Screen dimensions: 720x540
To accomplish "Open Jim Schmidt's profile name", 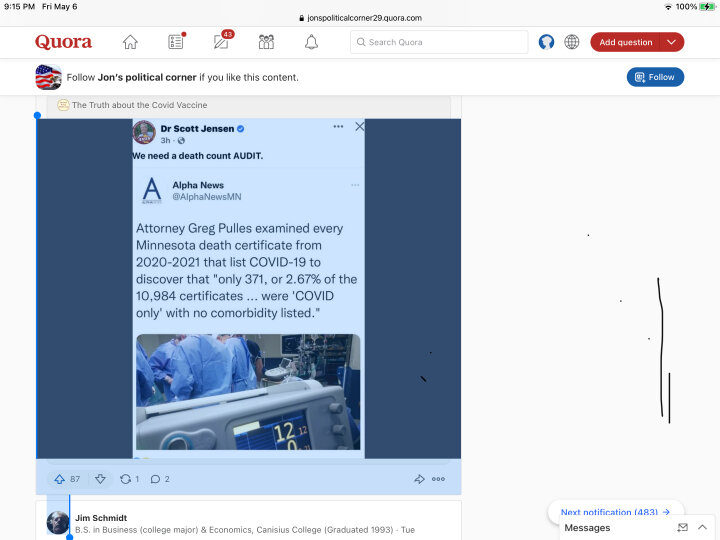I will pos(101,518).
